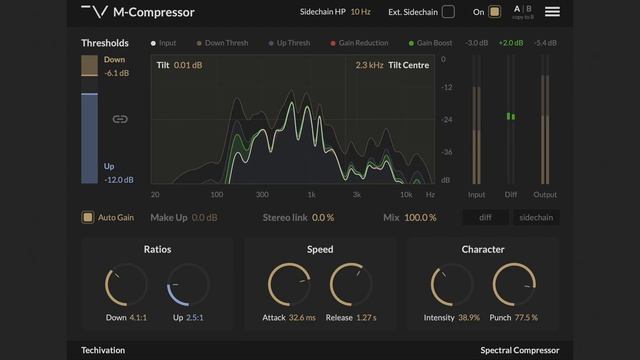This screenshot has height=360, width=640.
Task: Click the +2.0 dB diff readout
Action: click(511, 43)
